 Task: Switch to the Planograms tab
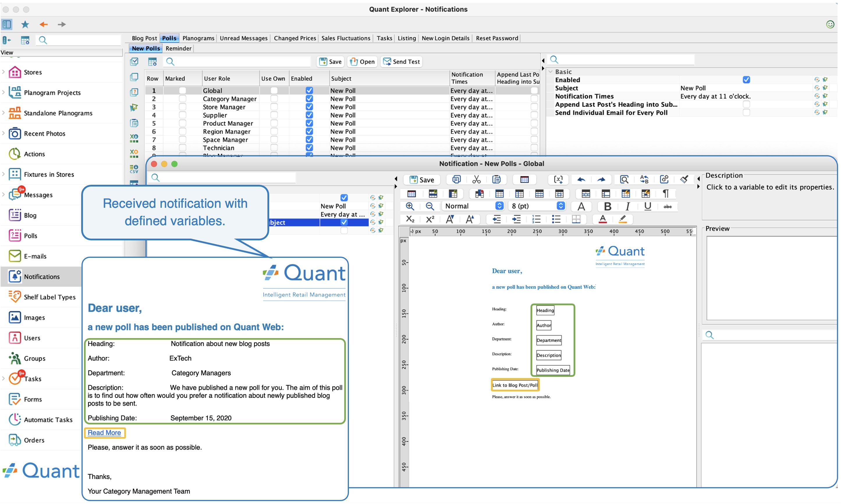point(198,38)
